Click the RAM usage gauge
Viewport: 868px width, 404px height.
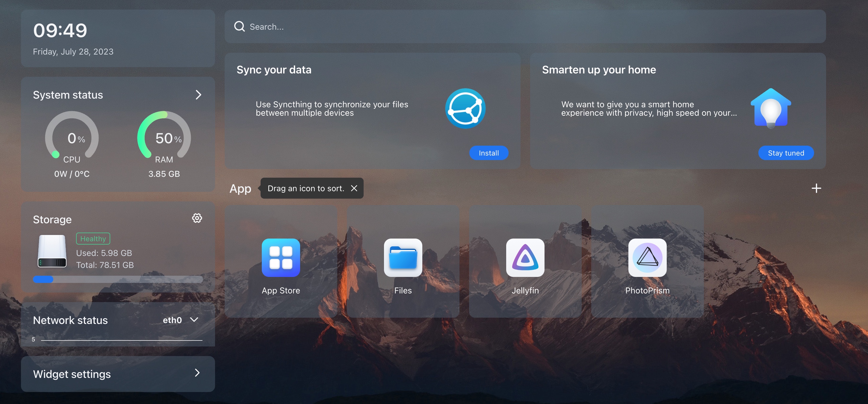tap(164, 135)
